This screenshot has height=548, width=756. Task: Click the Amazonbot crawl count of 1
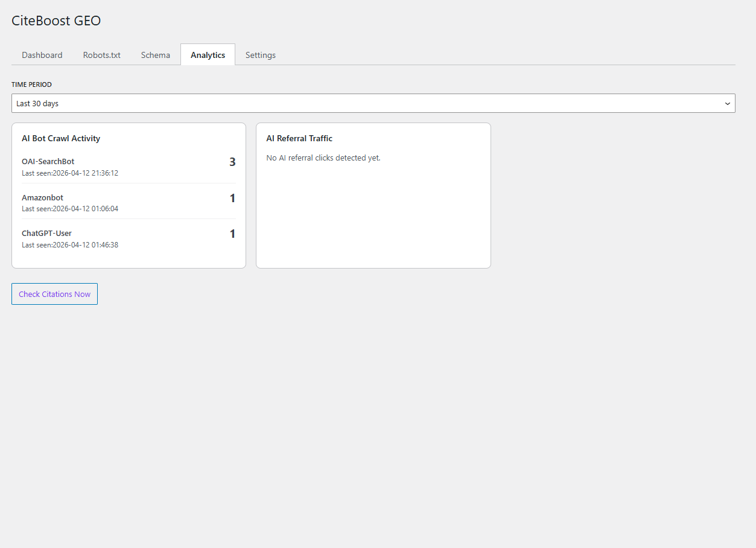click(x=232, y=197)
